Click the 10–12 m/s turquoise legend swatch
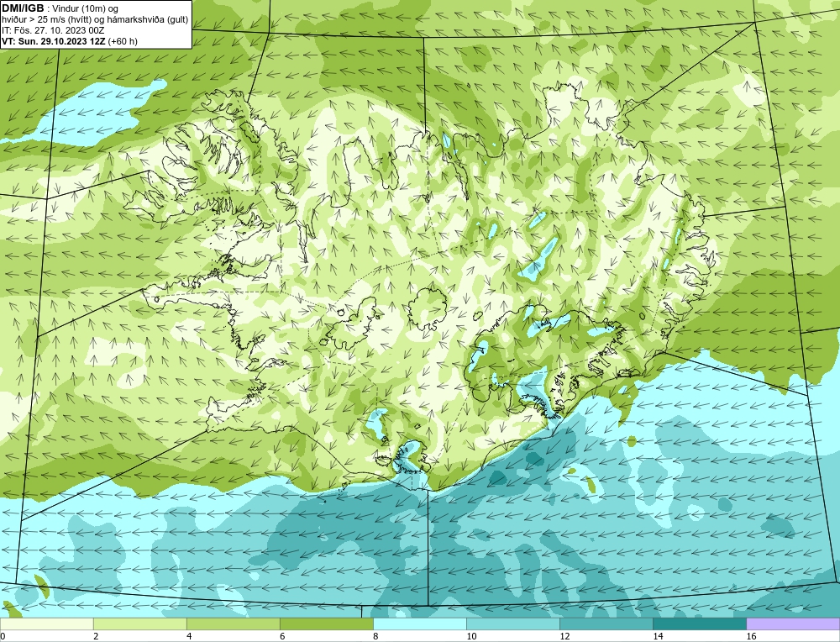This screenshot has height=642, width=840. click(x=512, y=624)
